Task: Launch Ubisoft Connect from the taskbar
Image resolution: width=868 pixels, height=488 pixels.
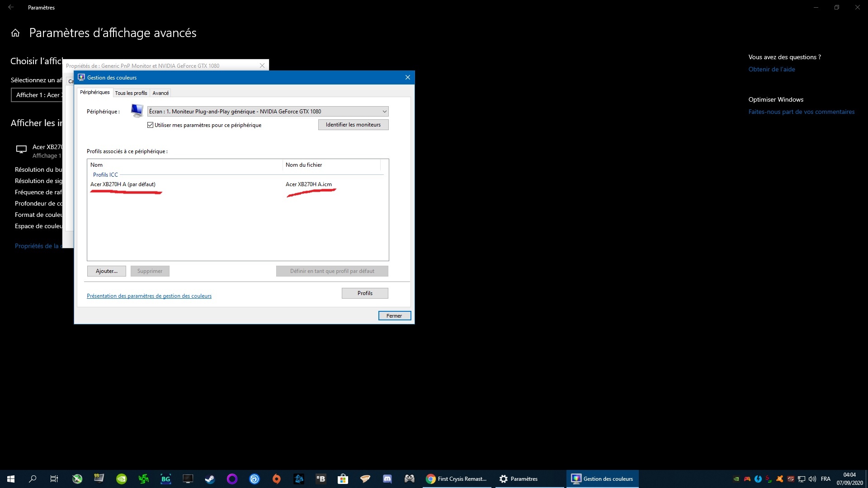Action: pyautogui.click(x=254, y=479)
